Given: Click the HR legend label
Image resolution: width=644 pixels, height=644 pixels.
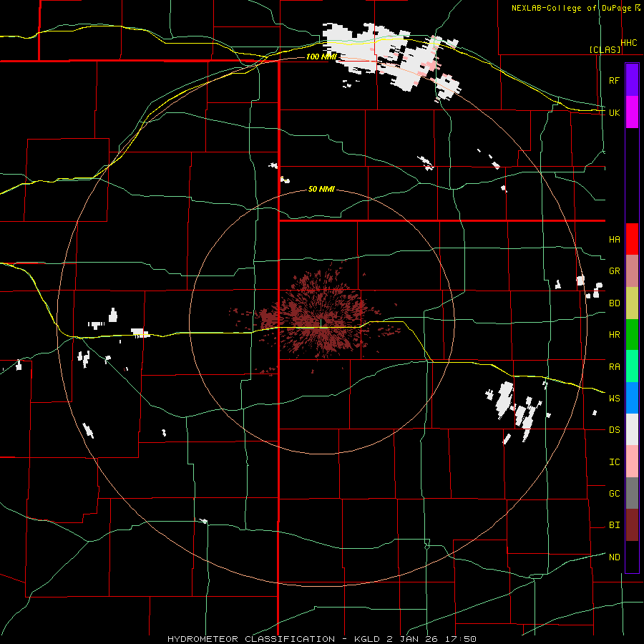Looking at the screenshot, I should tap(614, 335).
